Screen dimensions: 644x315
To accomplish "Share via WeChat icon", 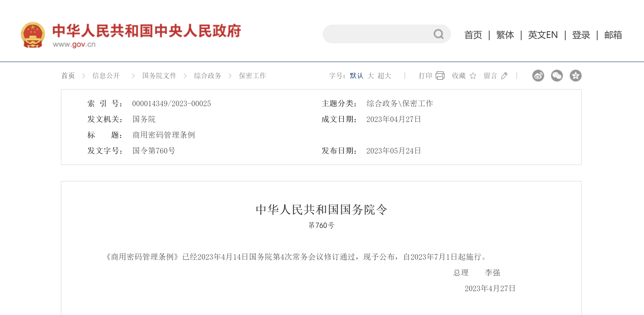I will [x=557, y=75].
